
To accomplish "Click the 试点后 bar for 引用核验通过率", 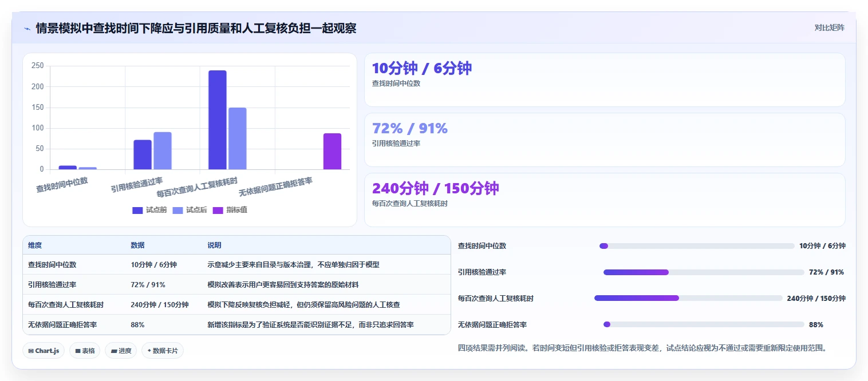I will (x=163, y=151).
